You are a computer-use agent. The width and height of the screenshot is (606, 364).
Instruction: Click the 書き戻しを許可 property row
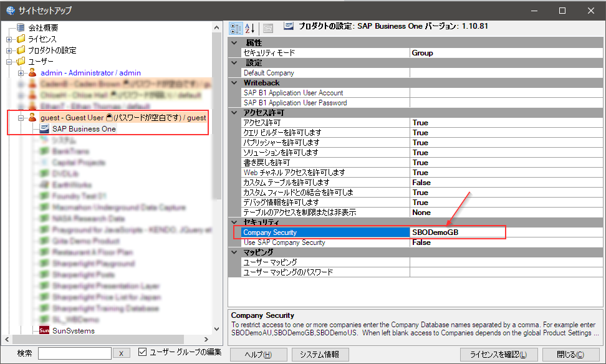(x=421, y=162)
